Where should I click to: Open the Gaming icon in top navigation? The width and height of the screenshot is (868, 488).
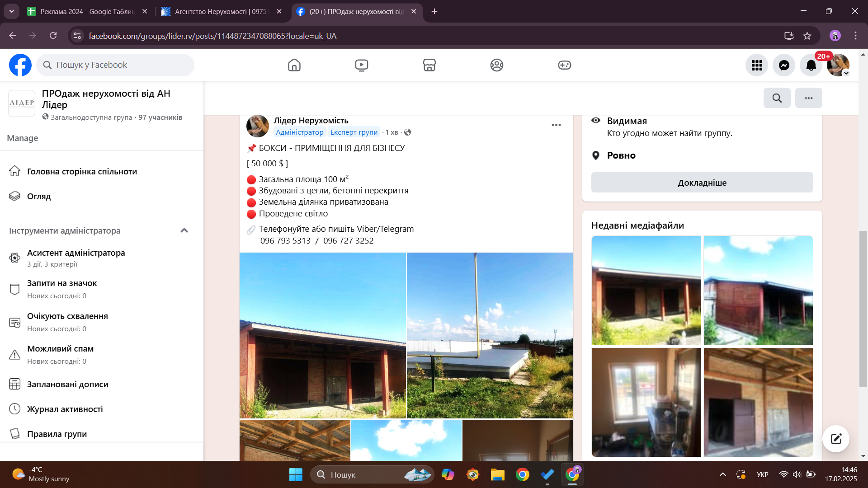point(564,65)
